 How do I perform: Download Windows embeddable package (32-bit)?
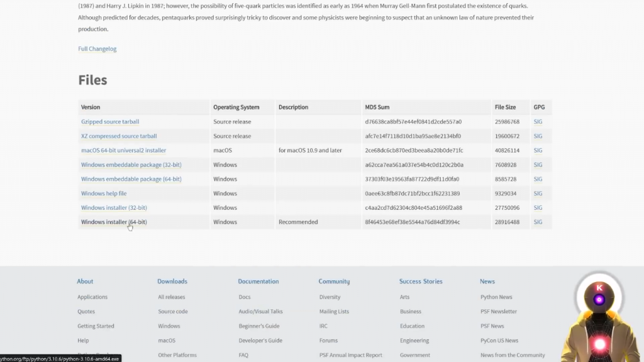click(x=131, y=165)
